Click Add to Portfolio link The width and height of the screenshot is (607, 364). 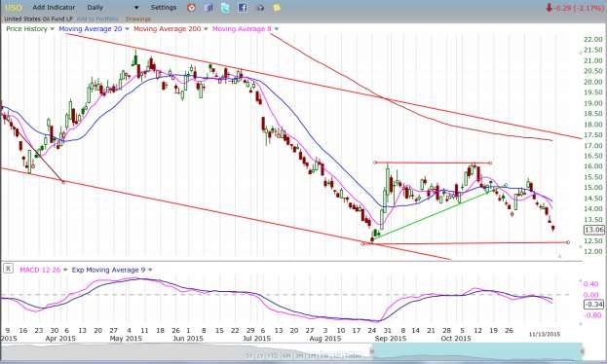[97, 18]
